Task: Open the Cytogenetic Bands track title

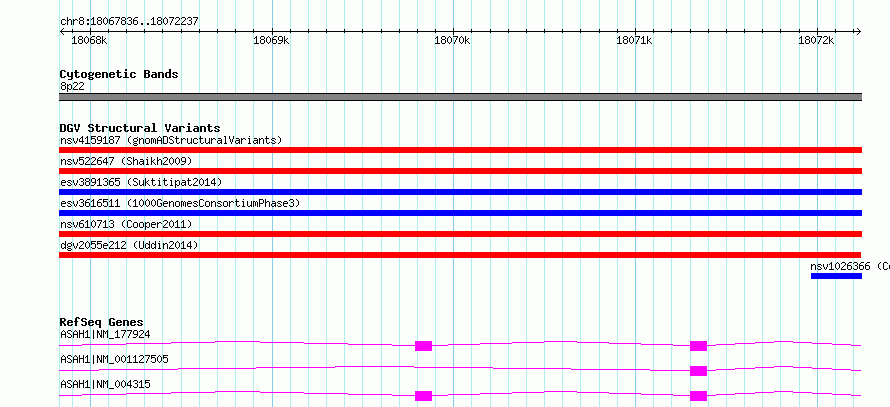Action: coord(119,74)
